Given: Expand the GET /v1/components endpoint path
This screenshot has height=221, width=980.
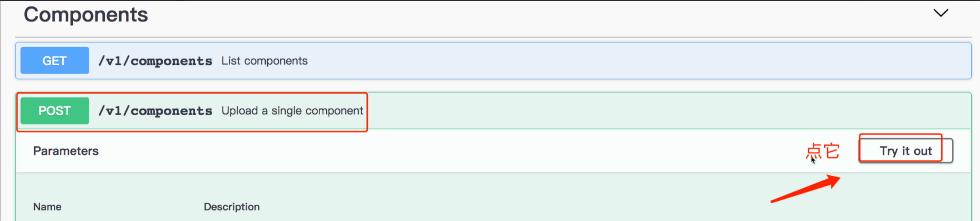Looking at the screenshot, I should pyautogui.click(x=155, y=61).
